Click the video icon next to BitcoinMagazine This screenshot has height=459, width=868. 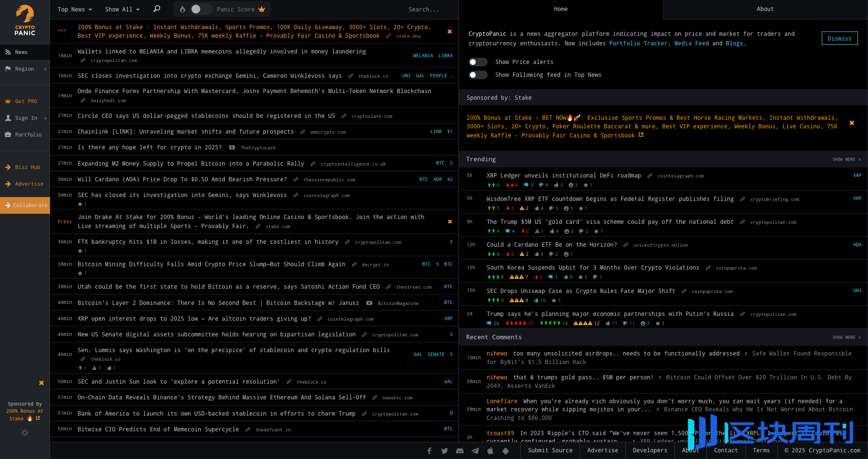click(369, 303)
